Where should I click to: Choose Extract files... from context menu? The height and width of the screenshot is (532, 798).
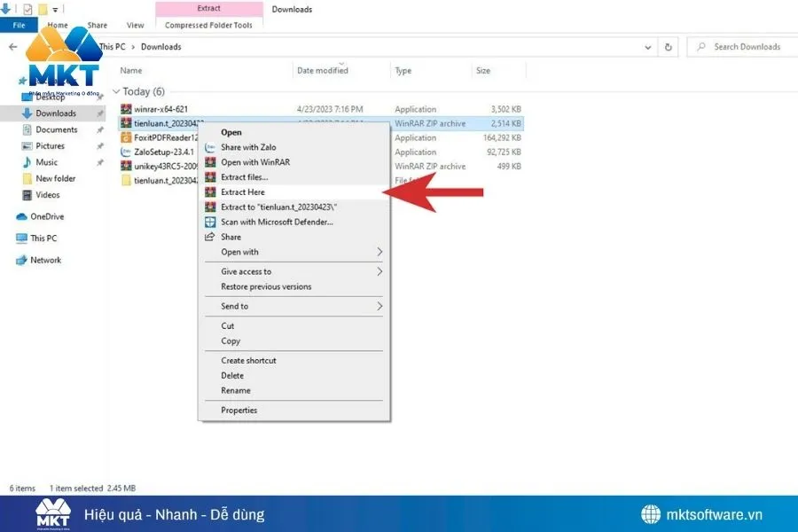[244, 177]
